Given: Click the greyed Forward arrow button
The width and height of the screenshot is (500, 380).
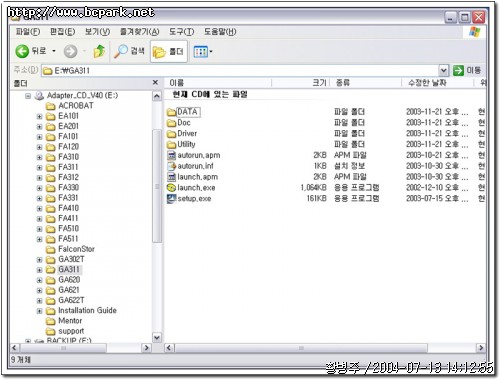Looking at the screenshot, I should point(70,51).
